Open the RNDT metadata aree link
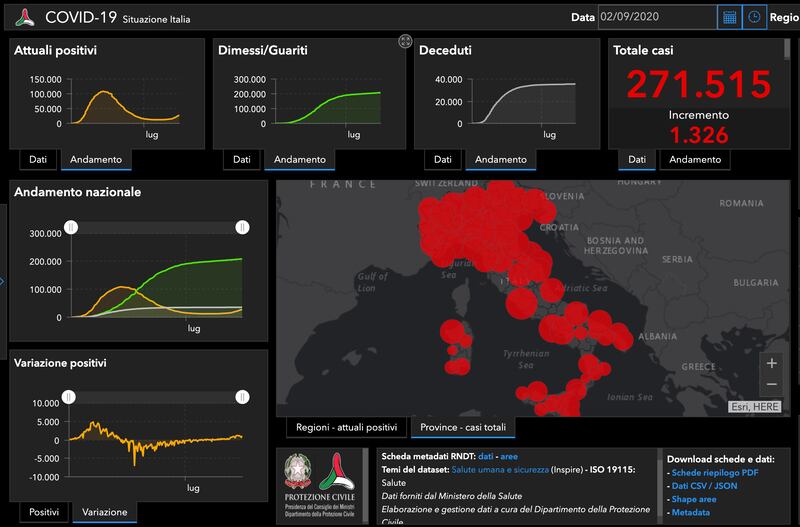This screenshot has width=800, height=527. 509,457
